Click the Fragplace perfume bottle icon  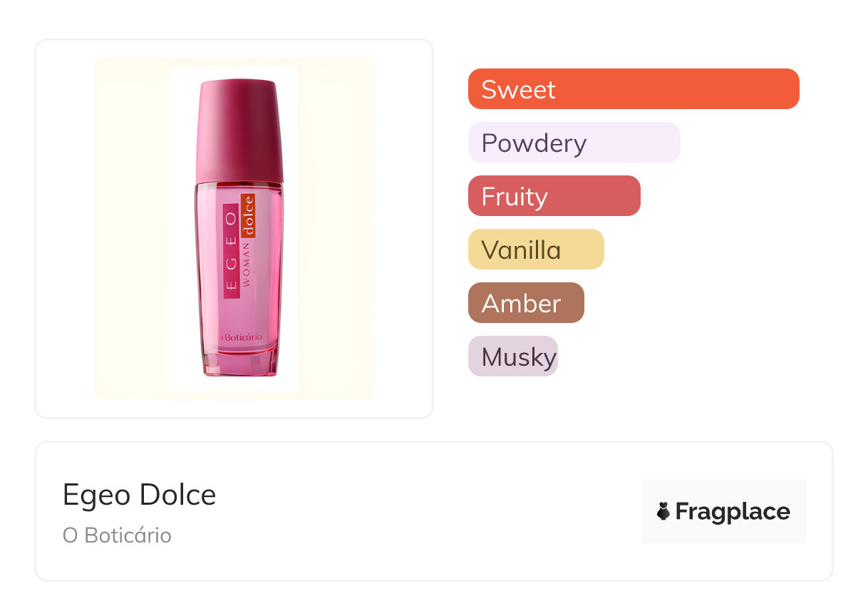[x=663, y=511]
